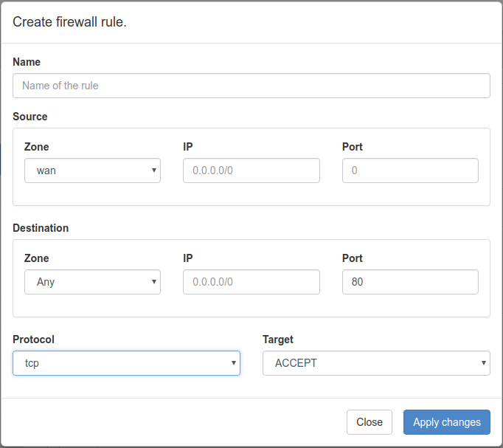Expand the Target dropdown set to ACCEPT

tap(376, 363)
